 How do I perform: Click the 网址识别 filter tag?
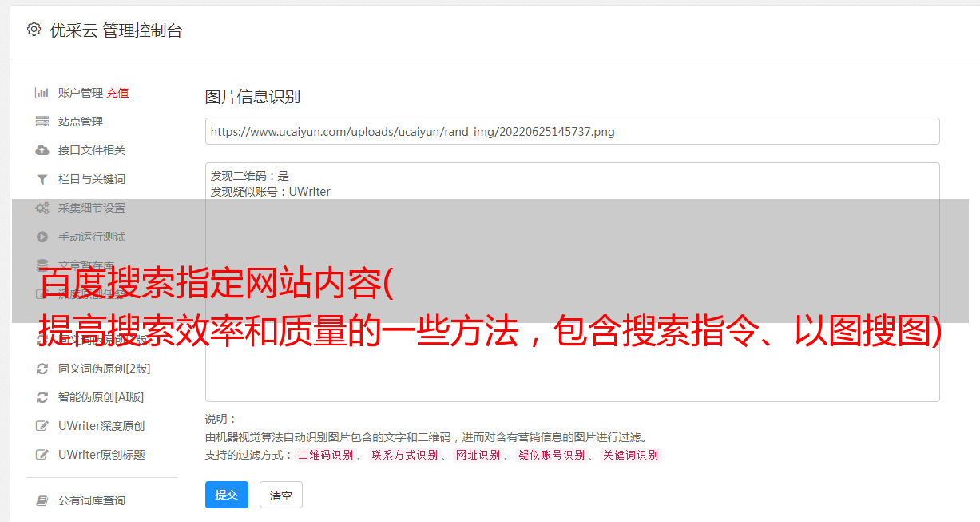(x=478, y=455)
